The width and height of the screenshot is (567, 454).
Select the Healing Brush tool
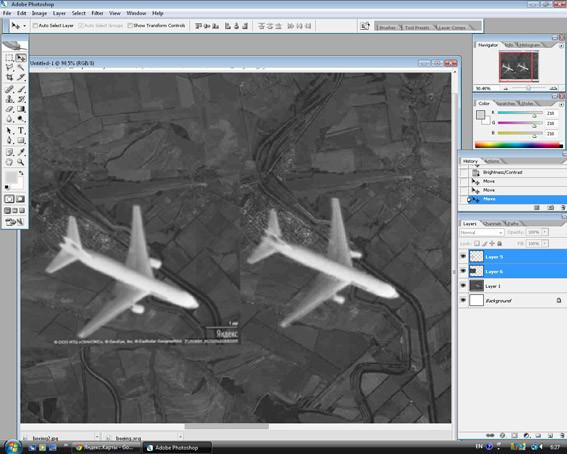[9, 89]
